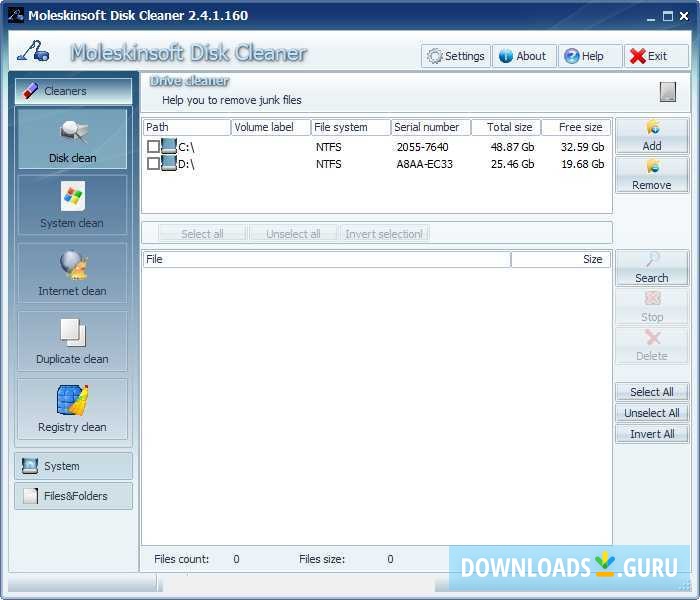Viewport: 700px width, 600px height.
Task: Sort by Free size column header
Action: click(576, 127)
